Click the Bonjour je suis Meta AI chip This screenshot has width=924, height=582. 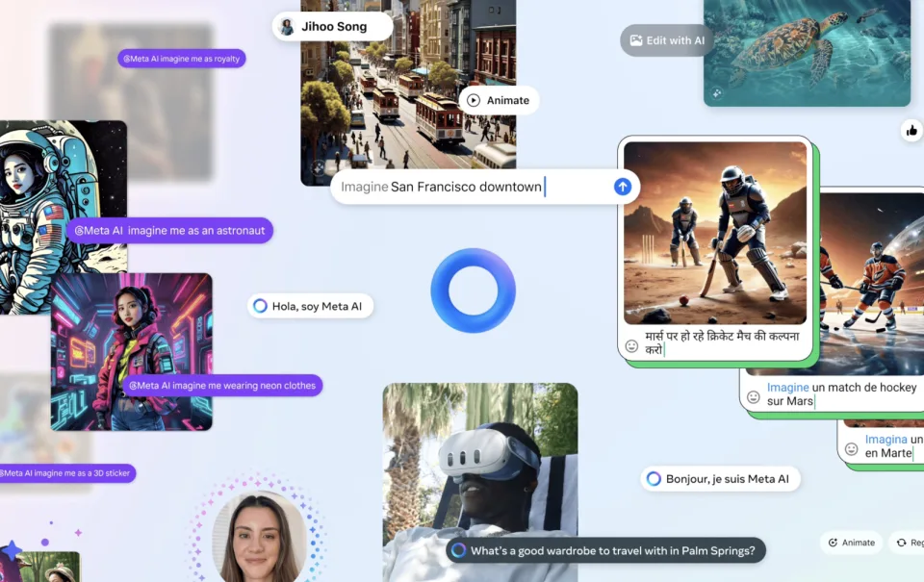coord(720,478)
